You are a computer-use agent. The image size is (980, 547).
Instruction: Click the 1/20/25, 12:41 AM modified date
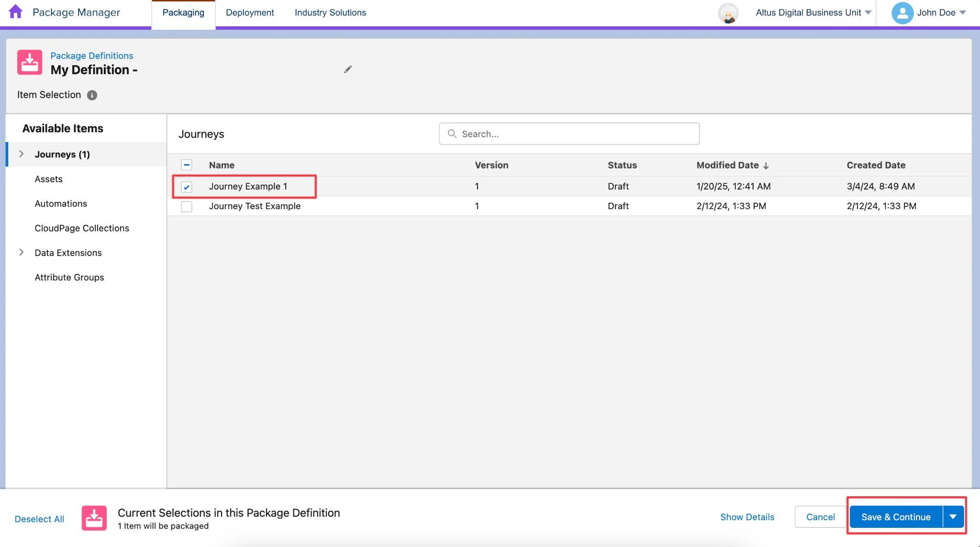[x=734, y=186]
